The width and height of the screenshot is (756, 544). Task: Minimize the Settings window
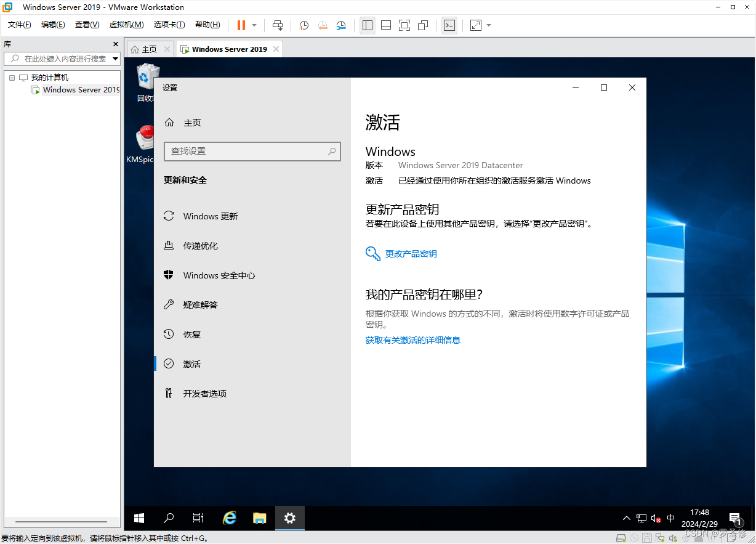[576, 87]
